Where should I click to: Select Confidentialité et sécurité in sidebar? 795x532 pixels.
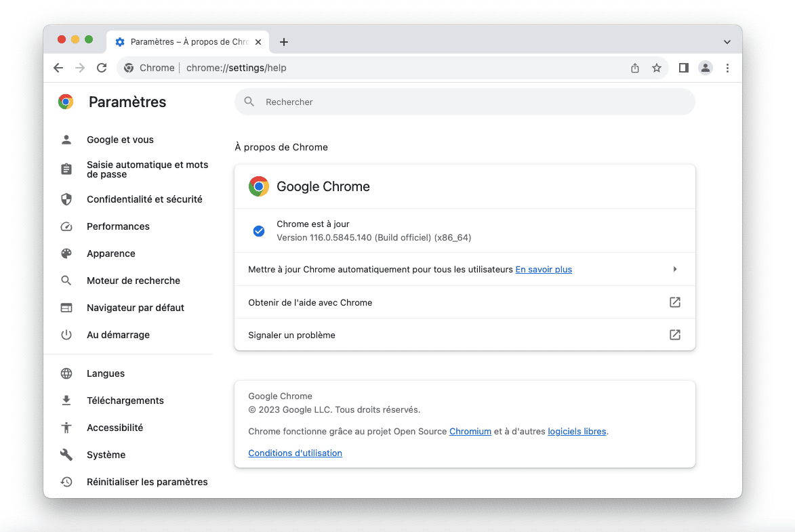(x=144, y=199)
